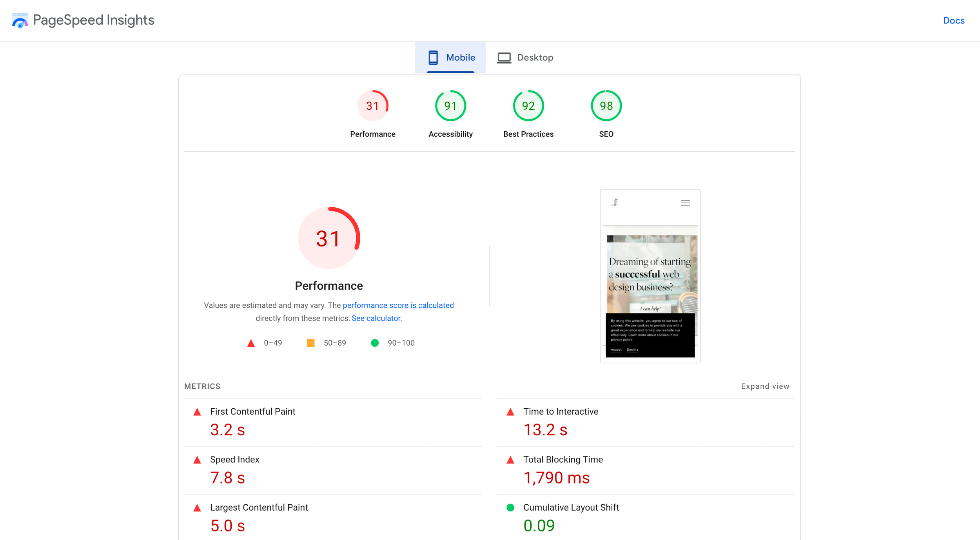This screenshot has width=980, height=540.
Task: Select the Performance score gauge 31 at top
Action: click(372, 106)
